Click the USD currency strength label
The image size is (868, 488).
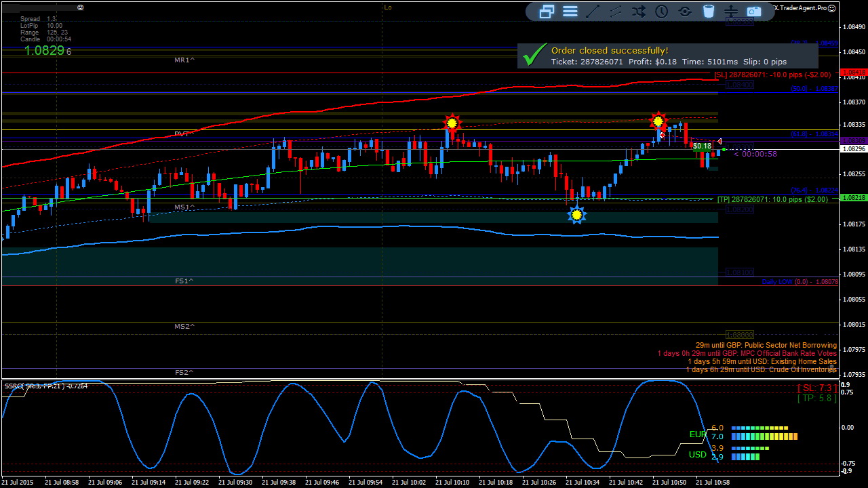(x=698, y=455)
